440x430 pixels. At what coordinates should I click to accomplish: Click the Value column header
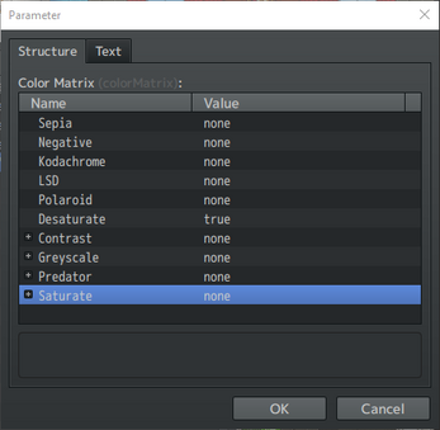[x=299, y=103]
